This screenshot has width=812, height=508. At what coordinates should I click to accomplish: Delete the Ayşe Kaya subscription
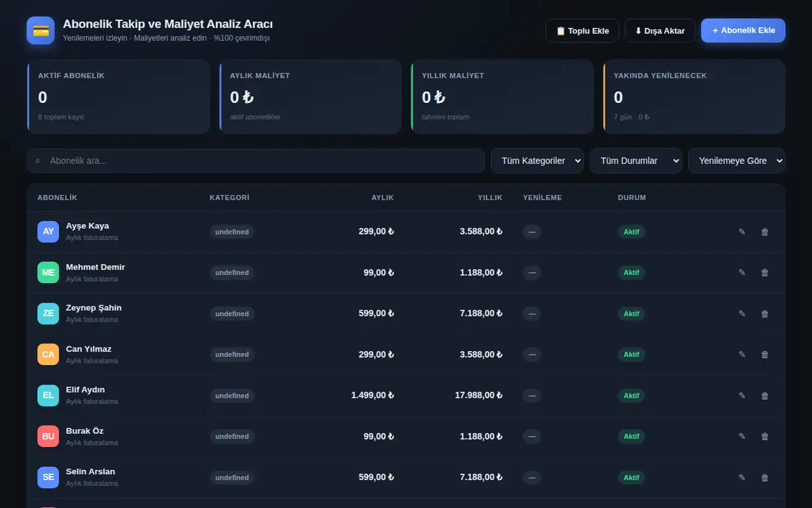pos(765,232)
